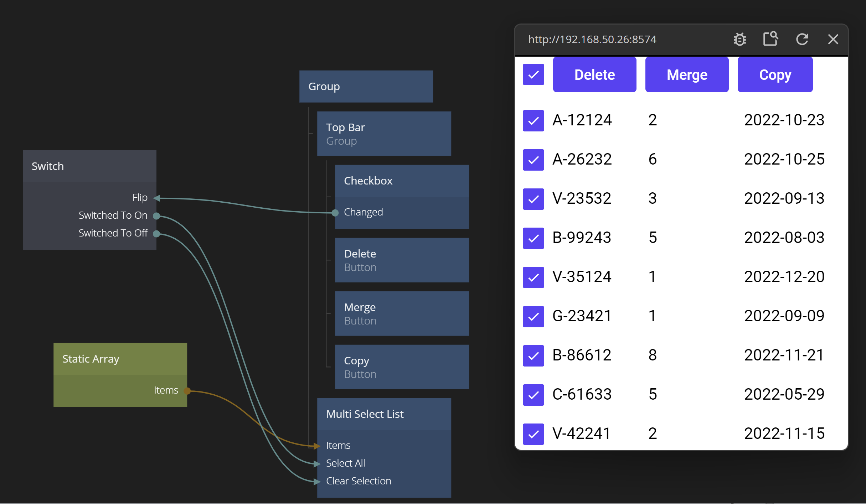This screenshot has height=504, width=866.
Task: Click the preview URL address field
Action: click(592, 39)
